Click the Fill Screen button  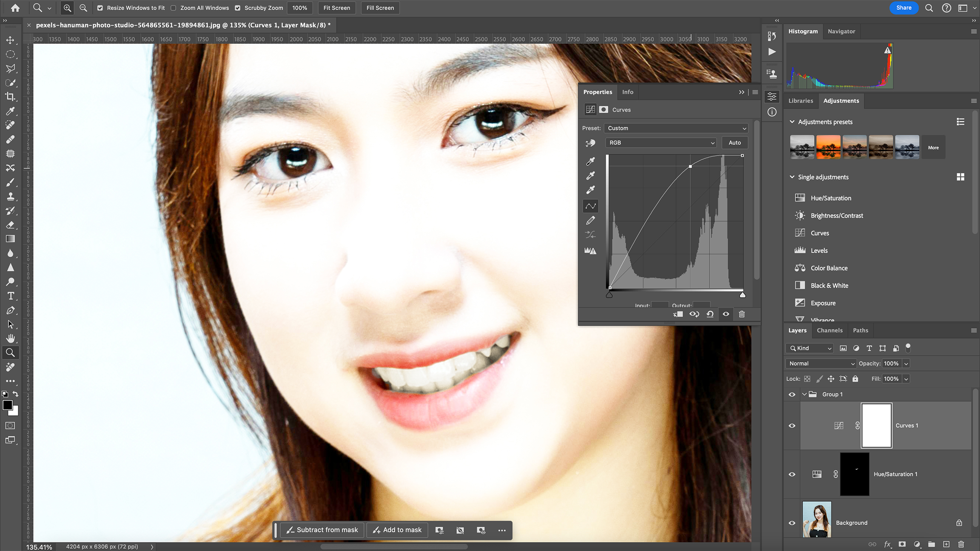point(380,8)
